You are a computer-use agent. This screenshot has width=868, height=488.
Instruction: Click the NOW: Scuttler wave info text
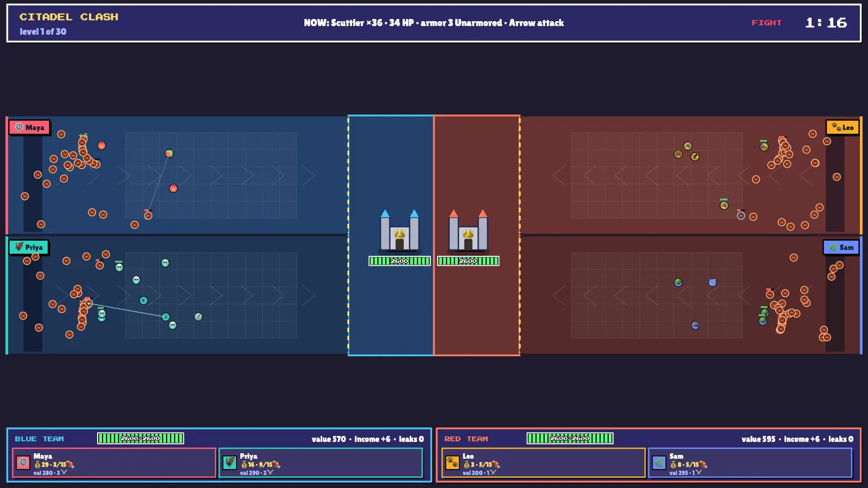[x=434, y=23]
